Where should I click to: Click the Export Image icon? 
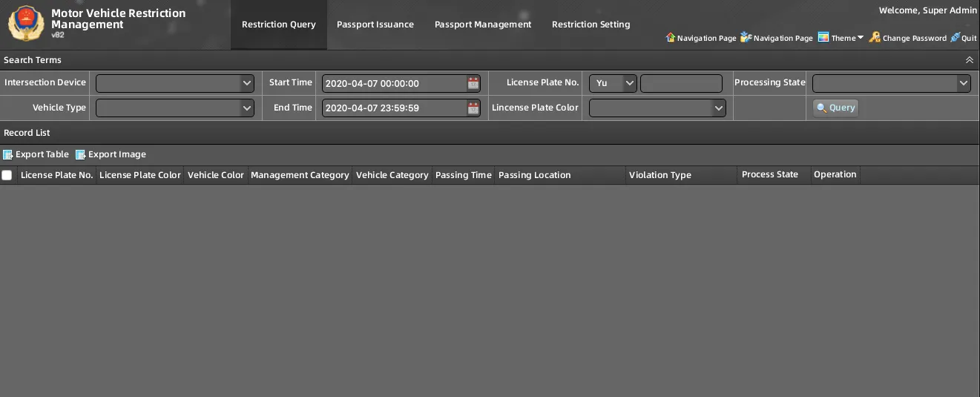81,154
